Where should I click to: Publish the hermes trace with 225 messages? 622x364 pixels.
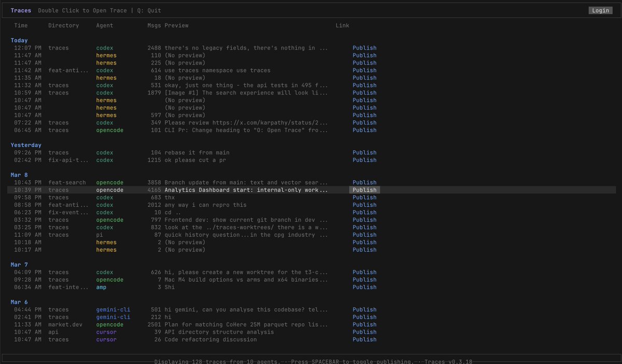(x=364, y=63)
